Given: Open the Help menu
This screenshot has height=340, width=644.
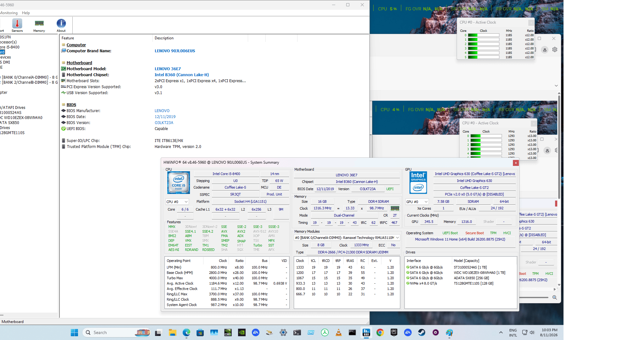Looking at the screenshot, I should tap(26, 13).
